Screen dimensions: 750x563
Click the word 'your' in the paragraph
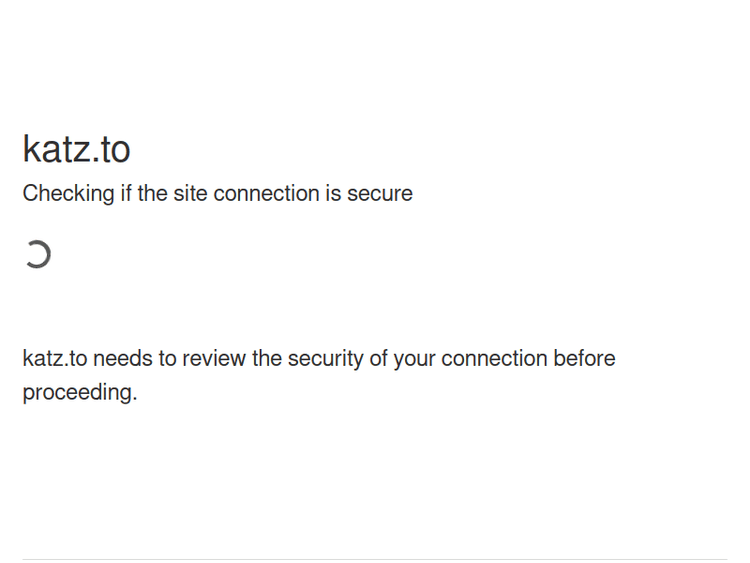click(414, 359)
